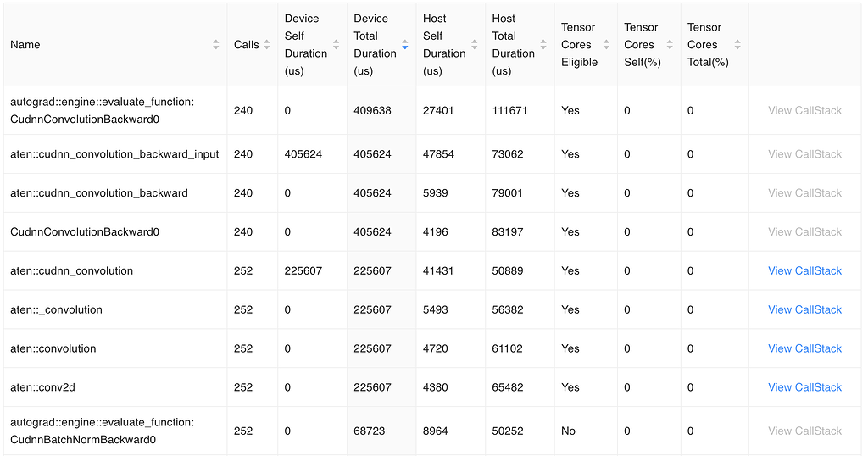
Task: Sort by Host Total Duration arrows
Action: [543, 45]
